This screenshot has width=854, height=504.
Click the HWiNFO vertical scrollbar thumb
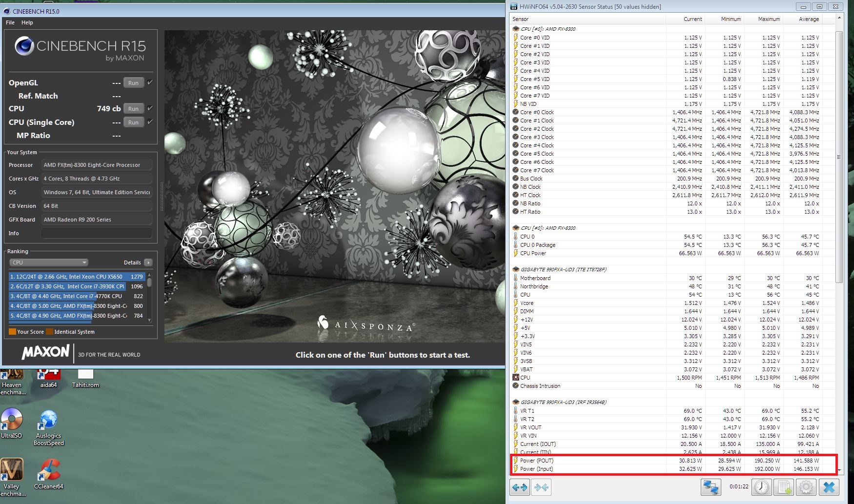pos(839,157)
